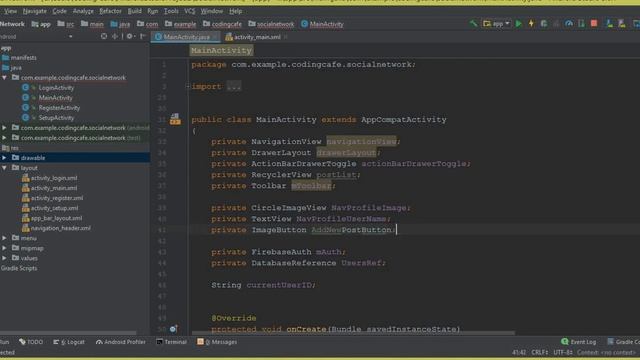
Task: Click the UTF-8 encoding in status bar
Action: click(x=563, y=352)
